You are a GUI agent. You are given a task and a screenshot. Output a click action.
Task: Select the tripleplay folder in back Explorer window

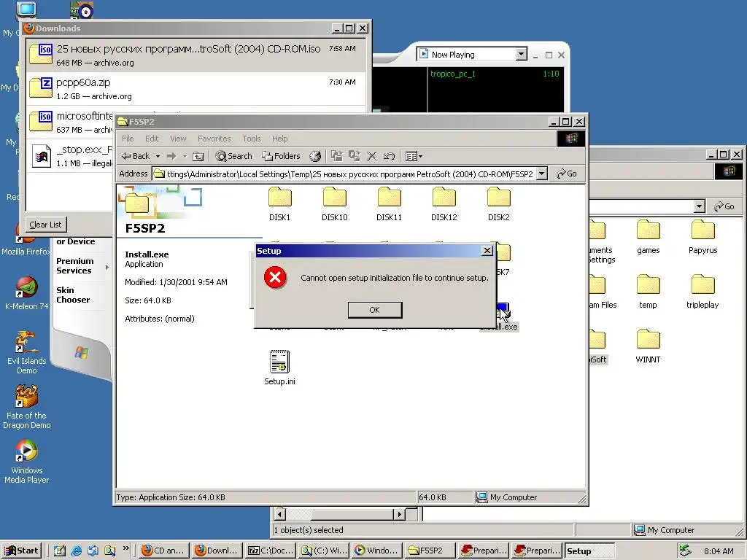tap(703, 292)
